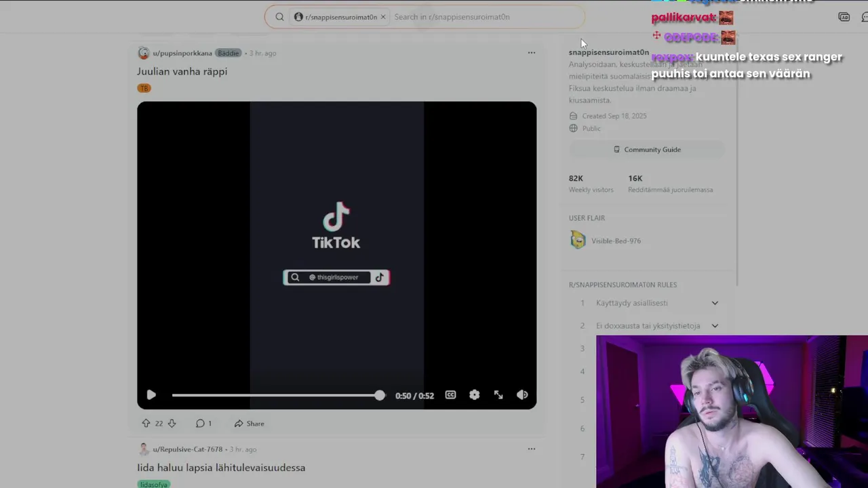Image resolution: width=868 pixels, height=488 pixels.
Task: Open post Iida haluu lapsia lähitulevaisuudessa
Action: pos(221,468)
